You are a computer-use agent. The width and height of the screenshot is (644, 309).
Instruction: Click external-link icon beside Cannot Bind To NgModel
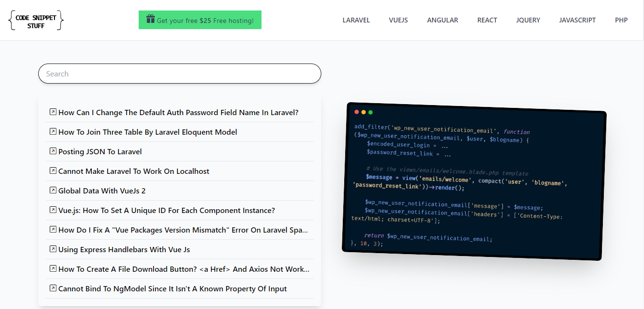[x=53, y=288]
